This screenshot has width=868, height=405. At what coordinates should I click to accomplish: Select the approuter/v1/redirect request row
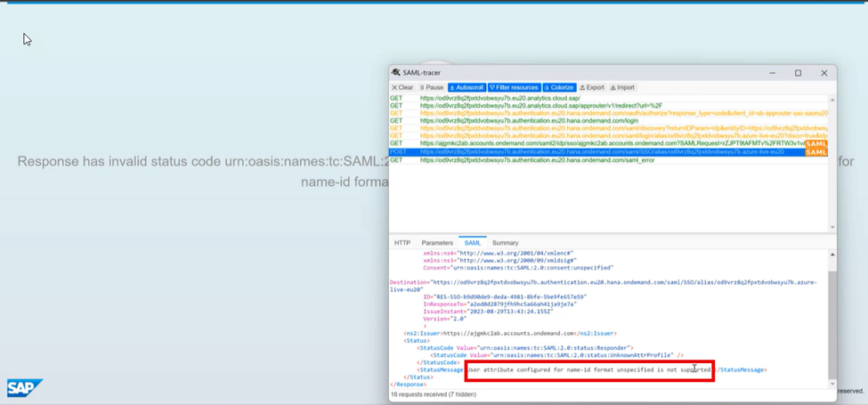pyautogui.click(x=608, y=106)
